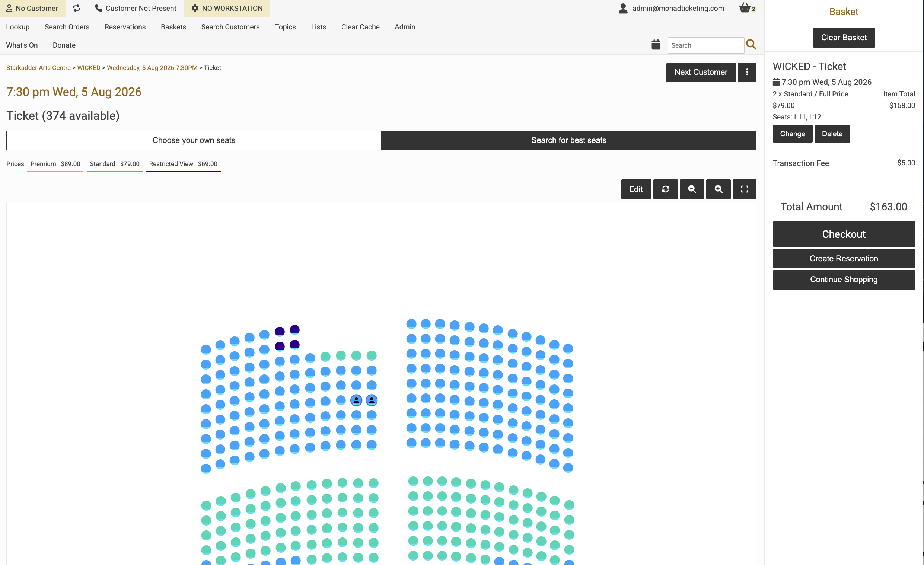Open the Reservations menu
Screen dimensions: 924x565
click(x=125, y=27)
